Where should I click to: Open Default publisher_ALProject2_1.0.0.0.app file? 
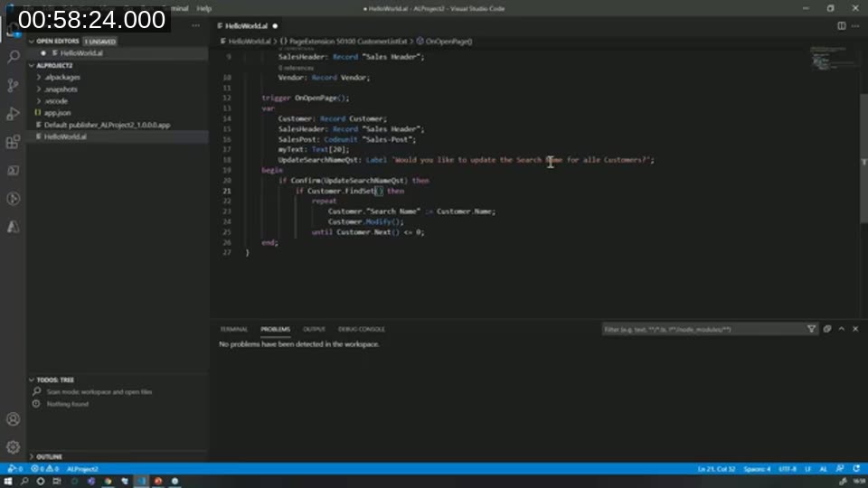pos(107,125)
